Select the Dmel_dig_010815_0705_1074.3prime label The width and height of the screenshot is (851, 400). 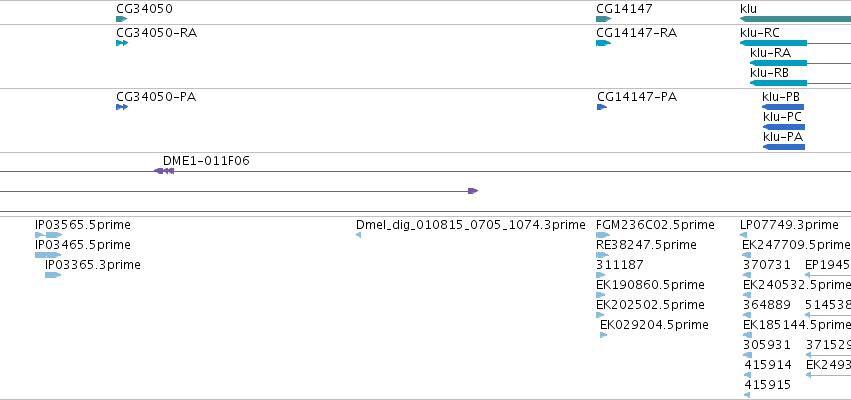point(471,225)
